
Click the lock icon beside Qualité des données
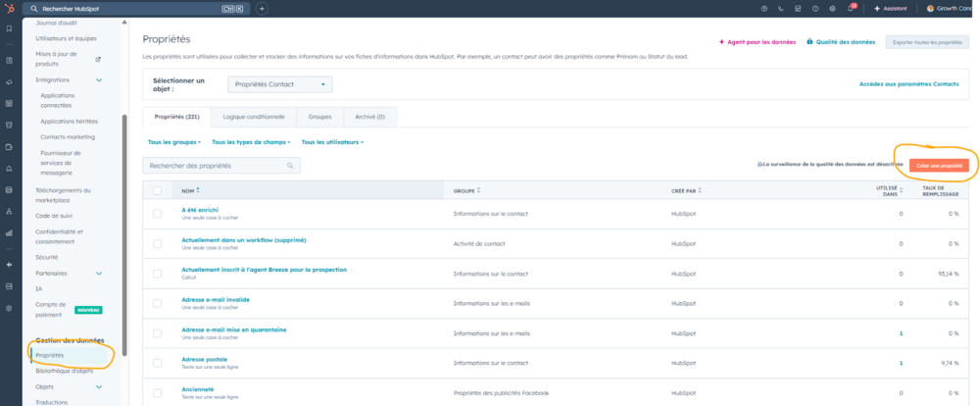tap(810, 41)
